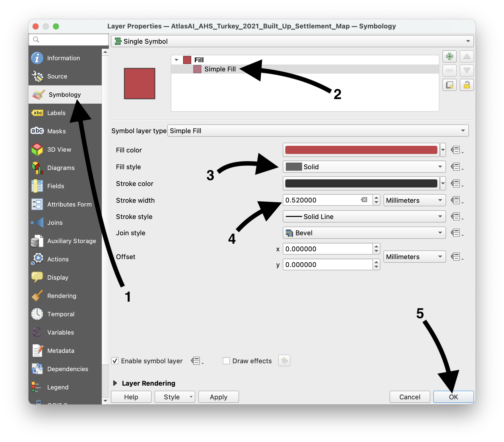504x442 pixels.
Task: Switch to the Labels tab
Action: coord(65,113)
